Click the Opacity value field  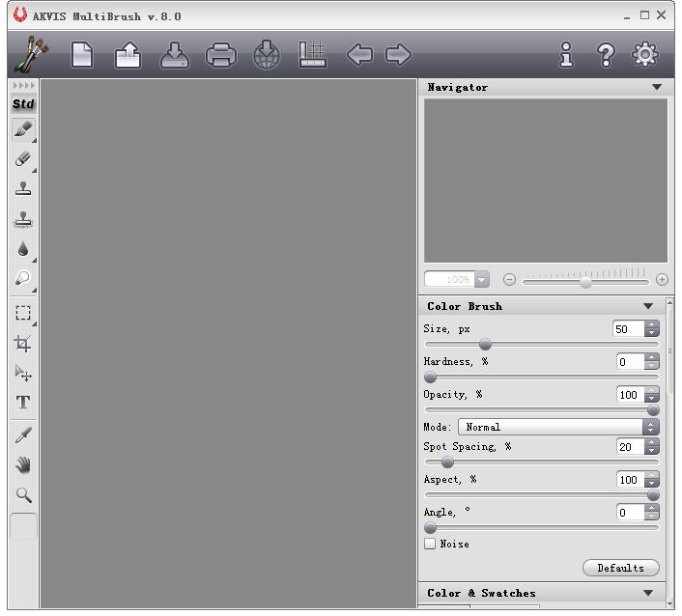click(x=630, y=395)
